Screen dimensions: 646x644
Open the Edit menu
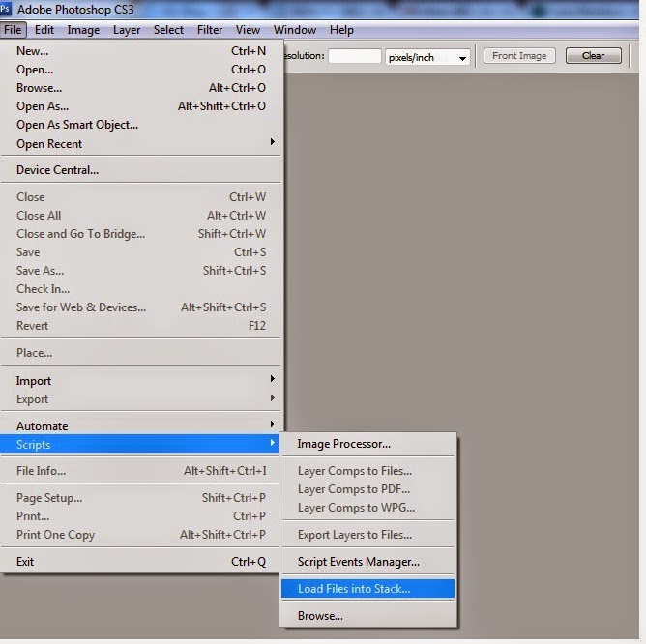tap(44, 30)
